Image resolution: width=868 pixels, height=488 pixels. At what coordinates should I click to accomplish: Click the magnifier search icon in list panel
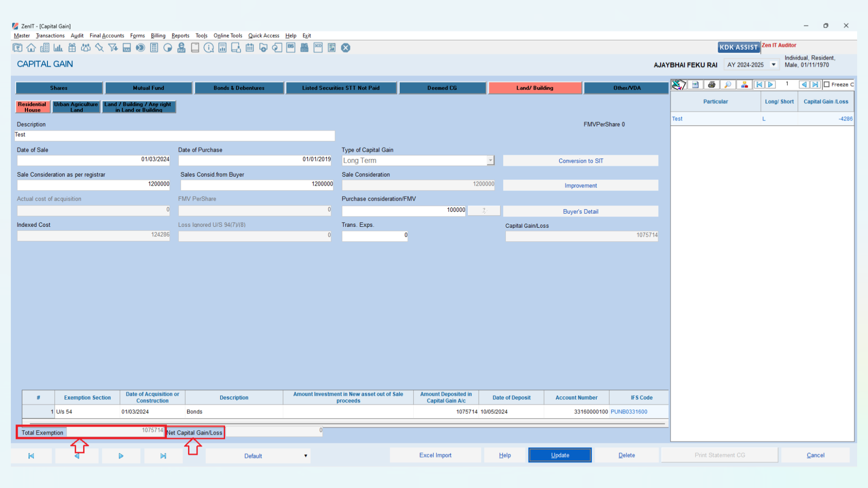tap(728, 84)
